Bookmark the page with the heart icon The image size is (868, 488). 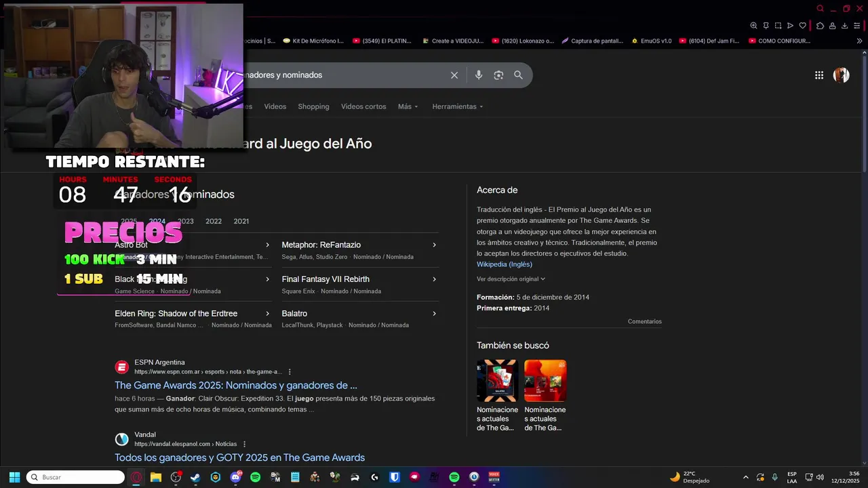(x=803, y=26)
